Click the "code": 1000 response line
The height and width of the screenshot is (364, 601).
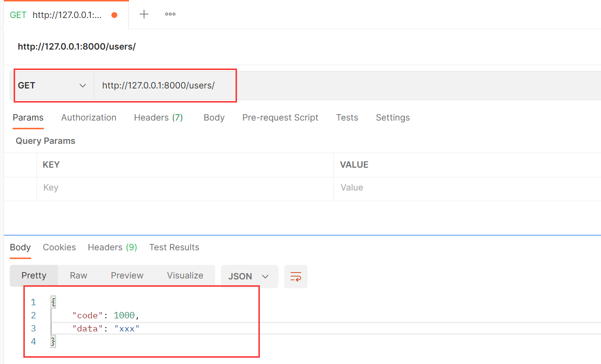point(106,315)
